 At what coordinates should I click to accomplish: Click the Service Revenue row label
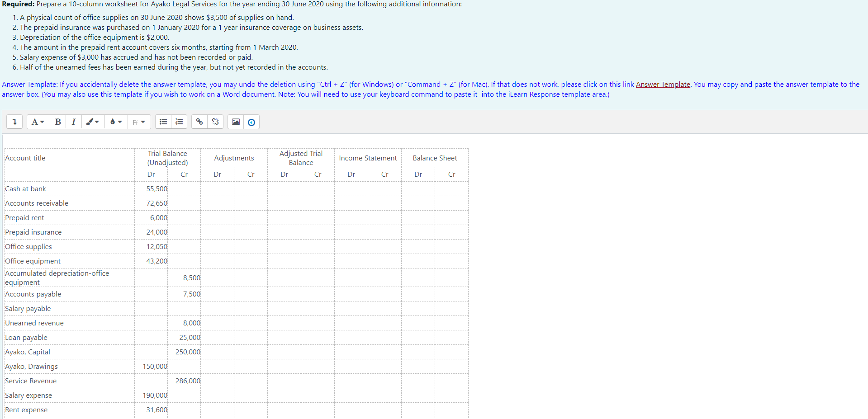point(31,381)
